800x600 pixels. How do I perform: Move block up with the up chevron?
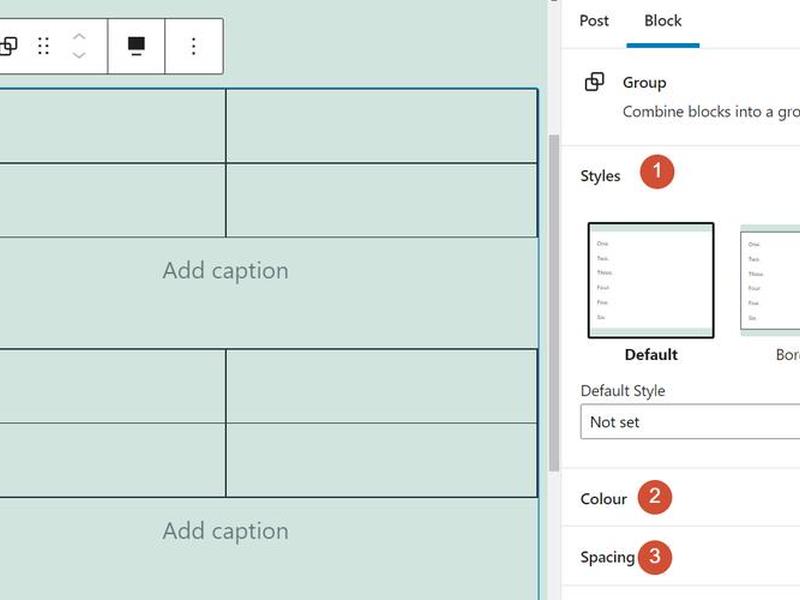coord(79,37)
